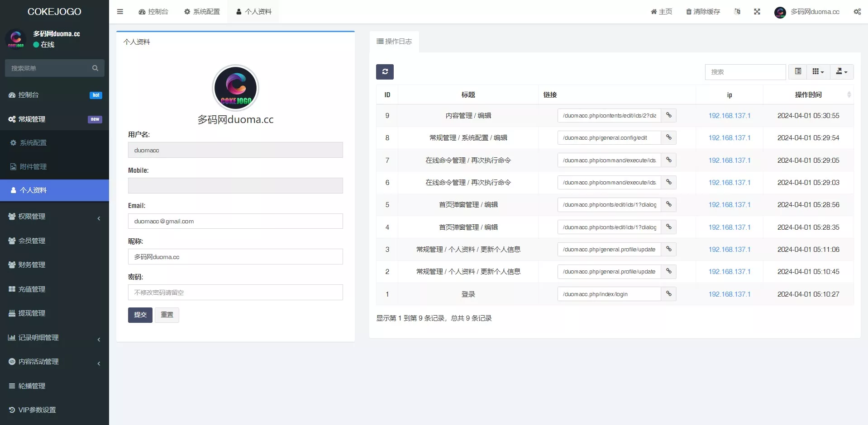
Task: Enter fullscreen mode via the expand icon
Action: coord(757,11)
